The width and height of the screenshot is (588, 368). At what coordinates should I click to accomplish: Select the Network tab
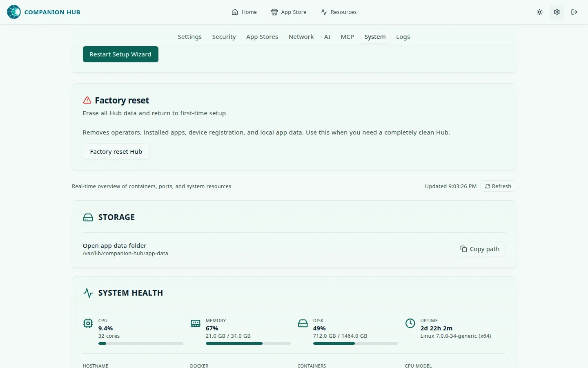point(301,37)
